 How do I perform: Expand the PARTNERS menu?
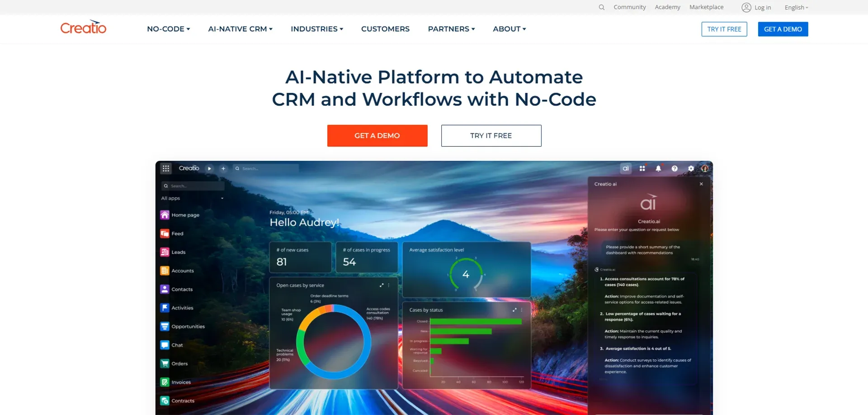tap(451, 29)
